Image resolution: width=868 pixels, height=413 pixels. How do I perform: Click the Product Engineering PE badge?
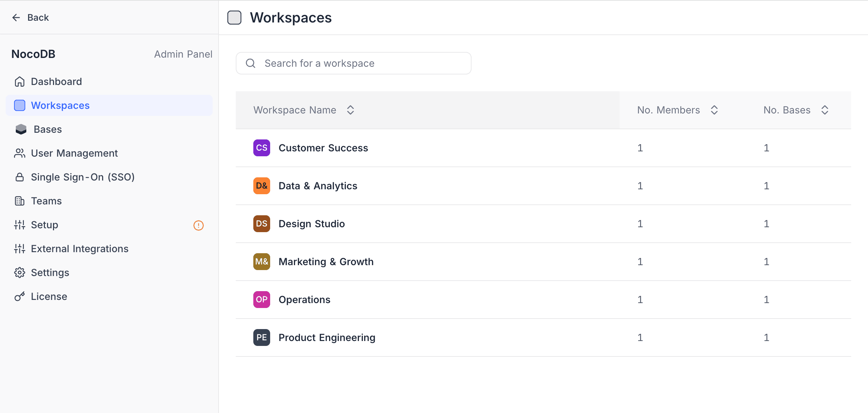point(261,337)
